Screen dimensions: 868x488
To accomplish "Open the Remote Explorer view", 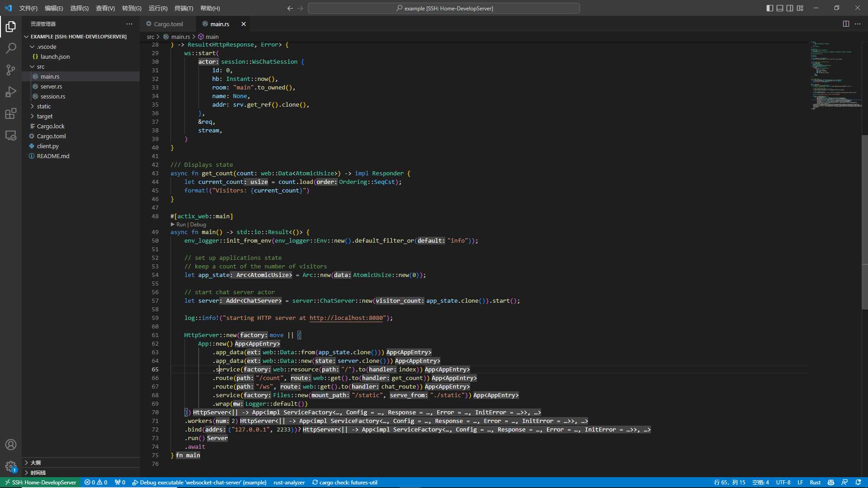I will point(11,135).
